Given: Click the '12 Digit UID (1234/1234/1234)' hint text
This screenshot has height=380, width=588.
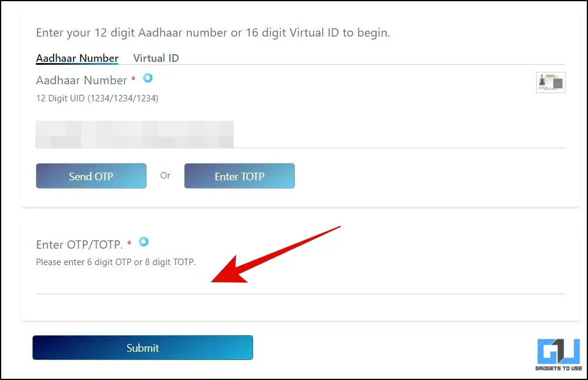Looking at the screenshot, I should click(97, 98).
